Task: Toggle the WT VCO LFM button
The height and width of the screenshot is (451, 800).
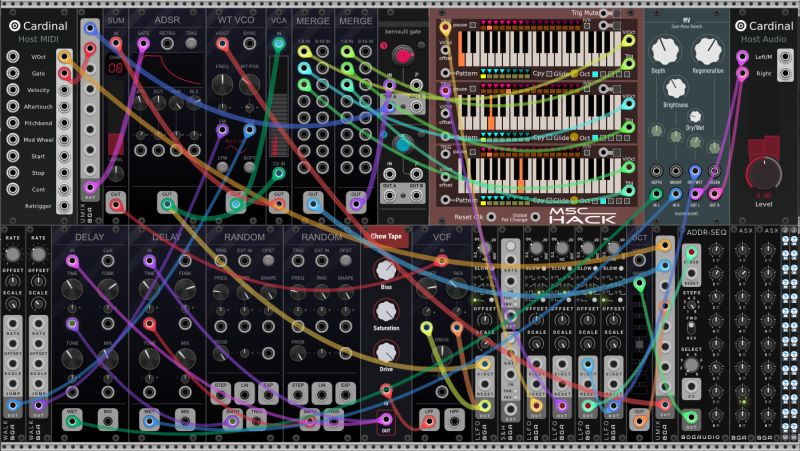Action: (x=222, y=167)
